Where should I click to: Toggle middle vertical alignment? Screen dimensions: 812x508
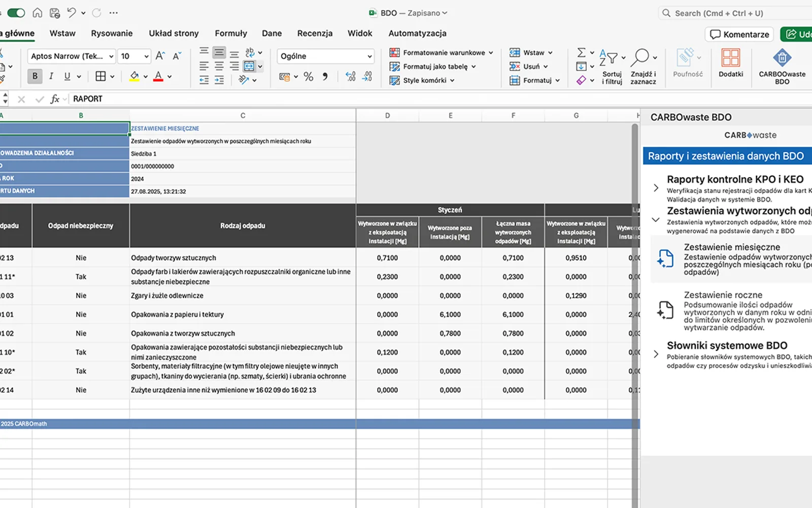tap(219, 52)
